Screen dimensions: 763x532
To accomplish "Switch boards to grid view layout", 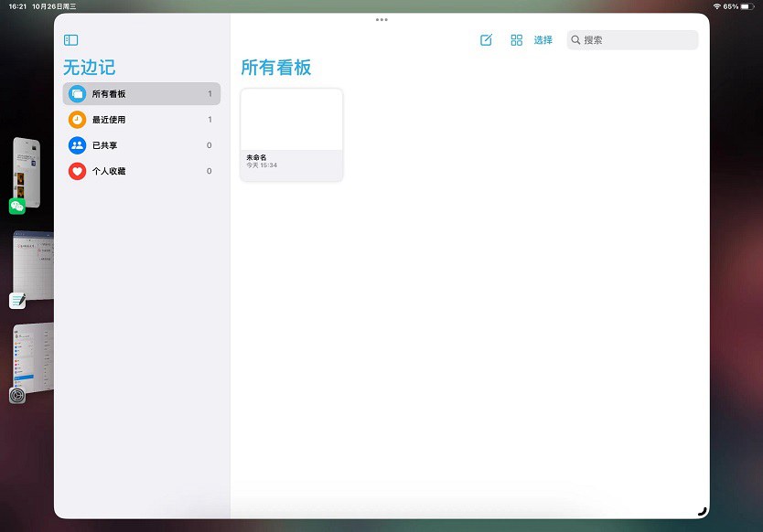I will tap(516, 39).
